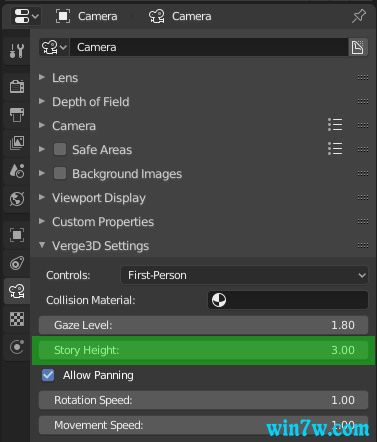The width and height of the screenshot is (377, 442).
Task: Click the new camera data-block icon
Action: pos(358,47)
